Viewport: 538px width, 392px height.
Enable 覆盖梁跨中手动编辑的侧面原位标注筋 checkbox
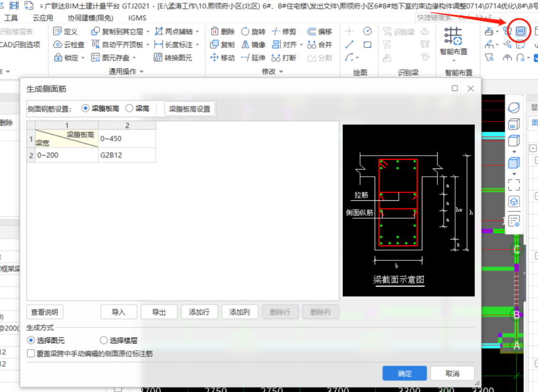(31, 354)
